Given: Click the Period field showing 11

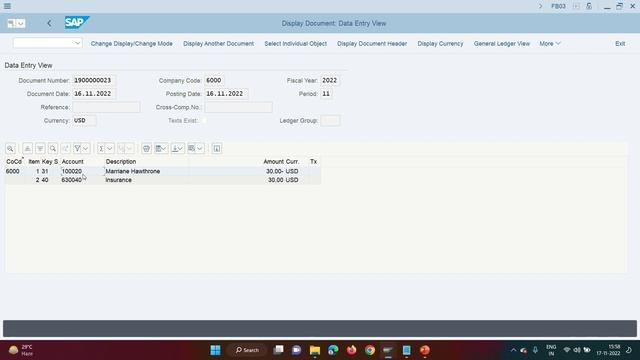Looking at the screenshot, I should click(x=326, y=94).
